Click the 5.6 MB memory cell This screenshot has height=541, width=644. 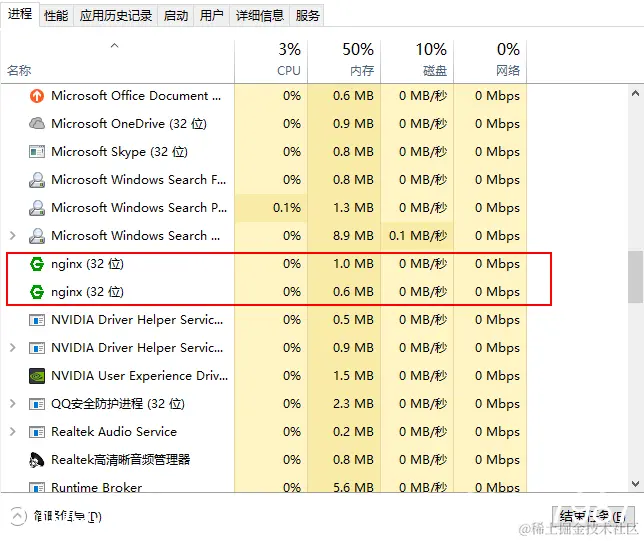point(344,487)
